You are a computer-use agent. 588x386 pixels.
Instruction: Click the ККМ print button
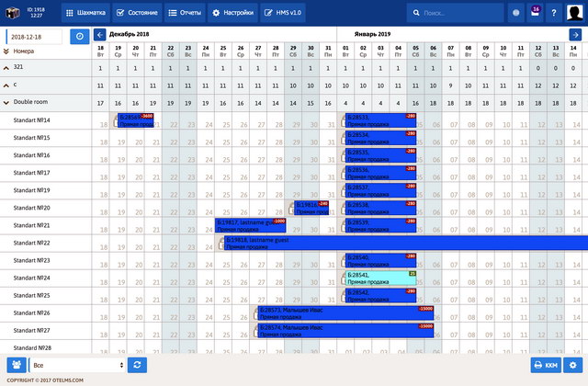click(546, 365)
